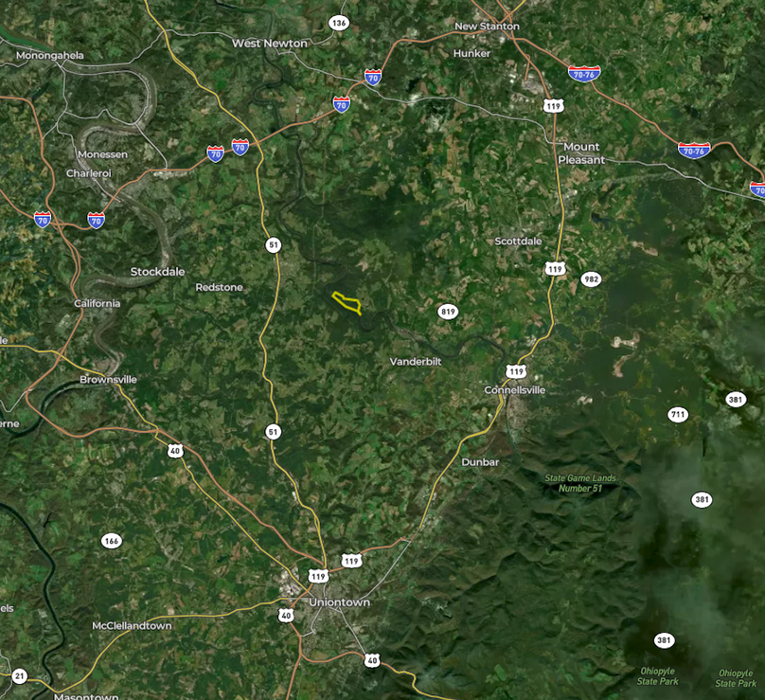This screenshot has height=700, width=765.
Task: Click the Vanderbilt town label
Action: click(x=416, y=362)
